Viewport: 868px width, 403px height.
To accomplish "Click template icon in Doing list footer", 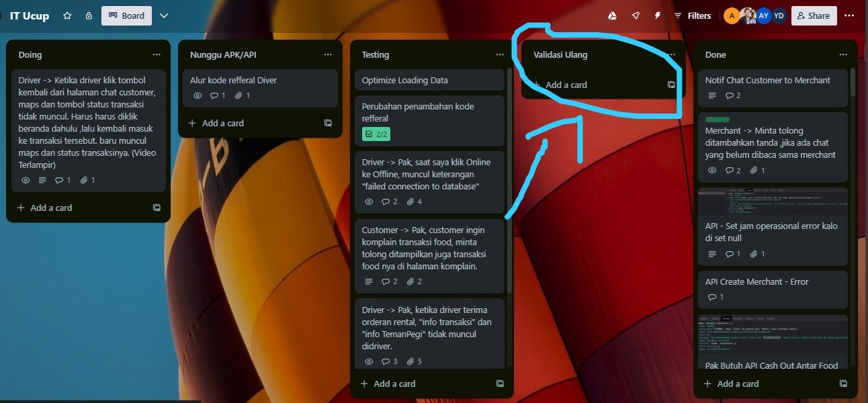I will click(x=157, y=208).
